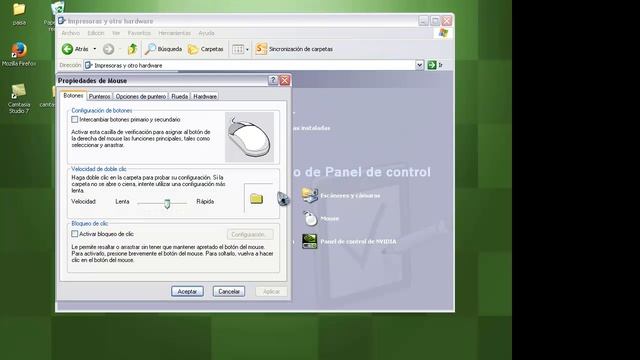This screenshot has width=640, height=360.
Task: Click the double-click speed slider handle
Action: [167, 203]
